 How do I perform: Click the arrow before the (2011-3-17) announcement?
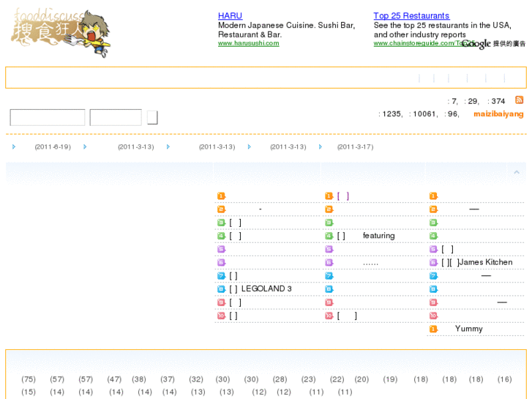[321, 146]
